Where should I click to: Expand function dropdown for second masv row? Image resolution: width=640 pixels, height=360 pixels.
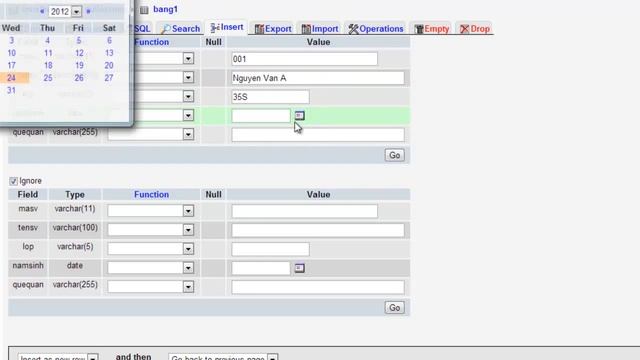coord(188,211)
